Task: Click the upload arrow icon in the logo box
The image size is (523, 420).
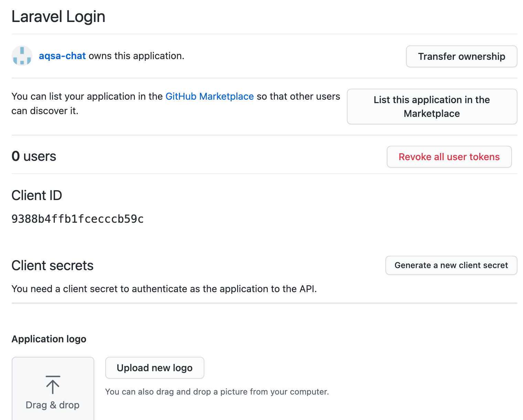Action: pyautogui.click(x=53, y=385)
